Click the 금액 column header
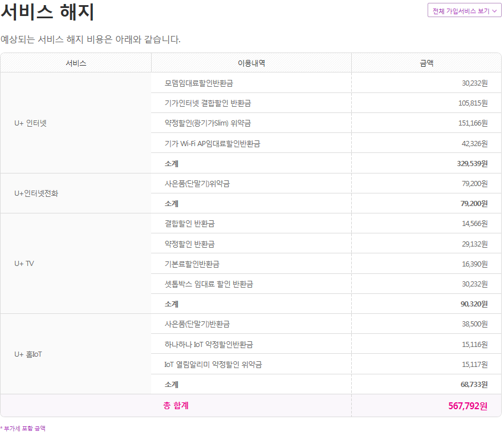The width and height of the screenshot is (504, 440). coord(426,63)
